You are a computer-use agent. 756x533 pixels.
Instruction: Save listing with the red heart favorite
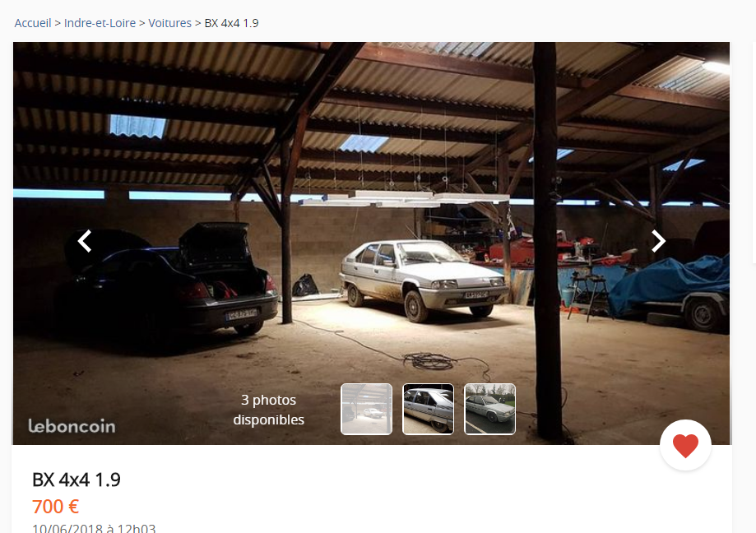click(x=685, y=445)
